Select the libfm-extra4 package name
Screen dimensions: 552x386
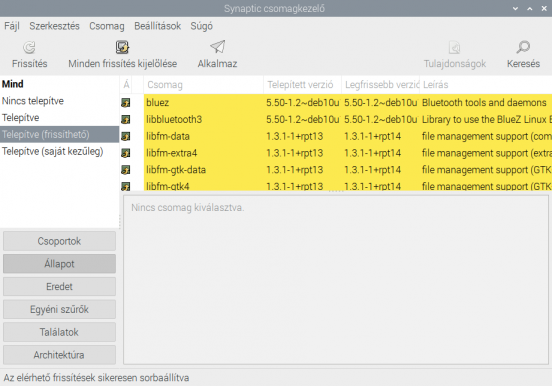pyautogui.click(x=171, y=153)
